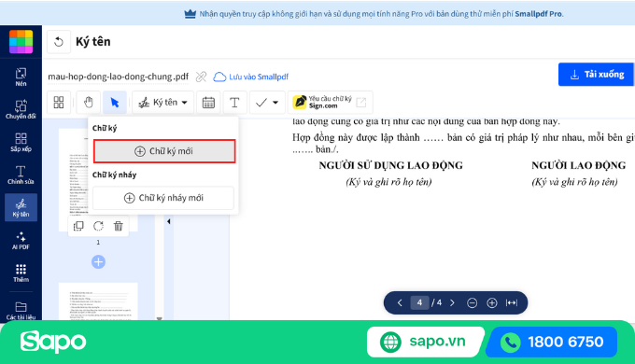Fit page to width icon
This screenshot has width=635, height=364.
tap(512, 302)
